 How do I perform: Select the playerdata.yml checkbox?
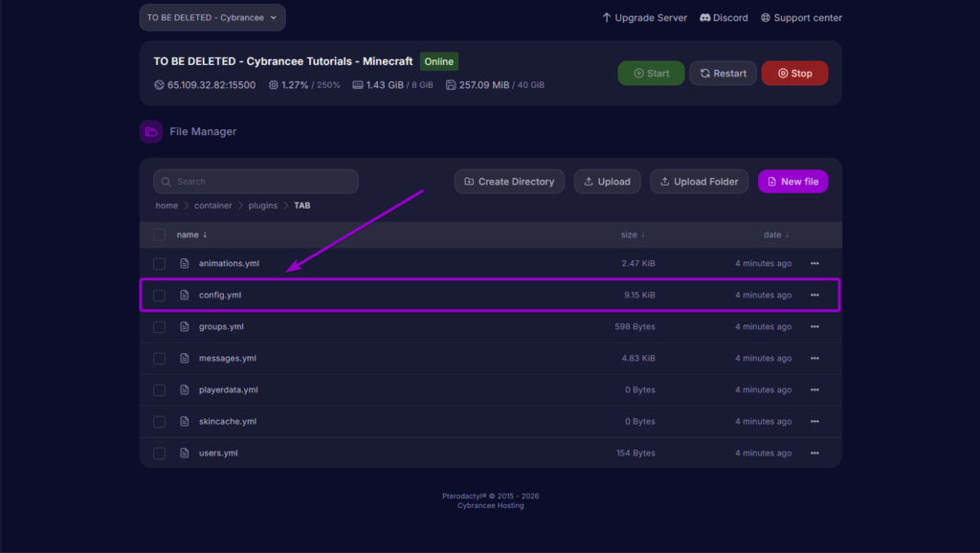160,389
